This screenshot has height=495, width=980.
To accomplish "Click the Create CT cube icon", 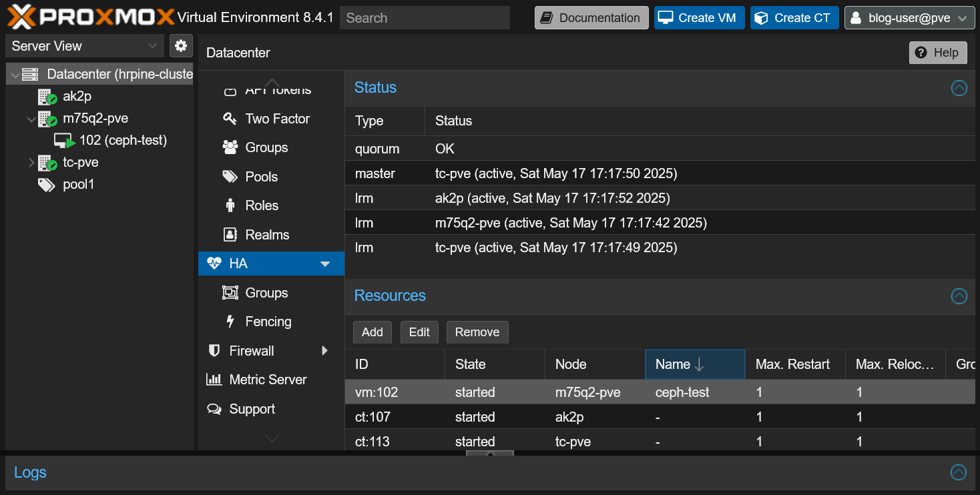I will [761, 18].
